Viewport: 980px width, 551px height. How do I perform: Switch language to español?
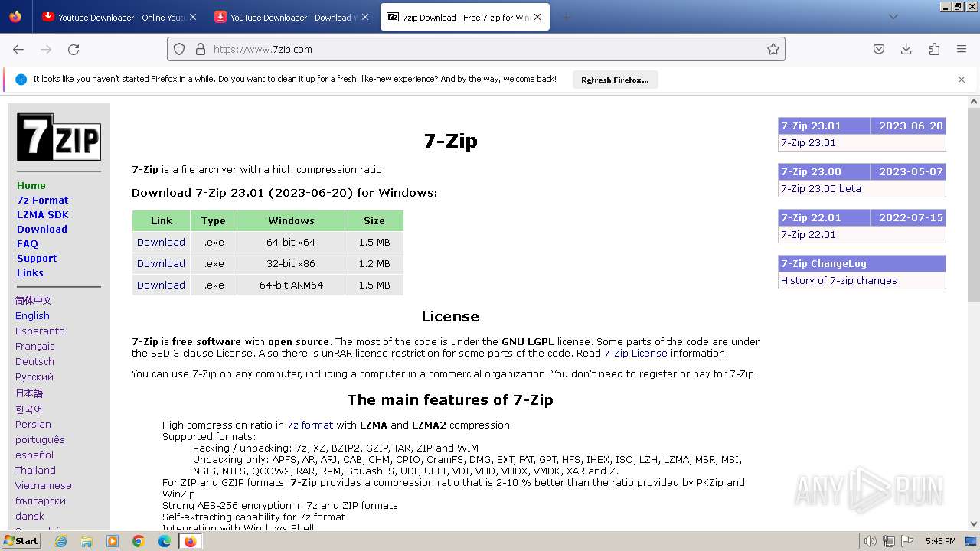tap(34, 455)
